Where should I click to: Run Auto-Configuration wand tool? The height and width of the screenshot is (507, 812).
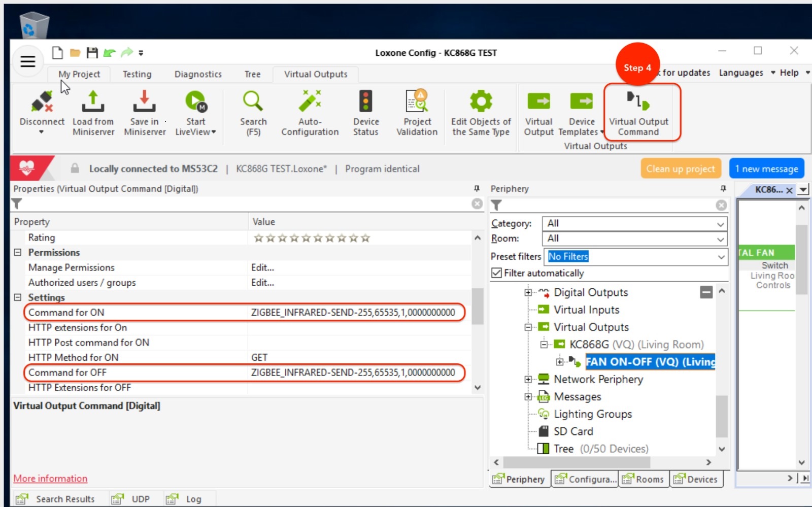tap(310, 102)
